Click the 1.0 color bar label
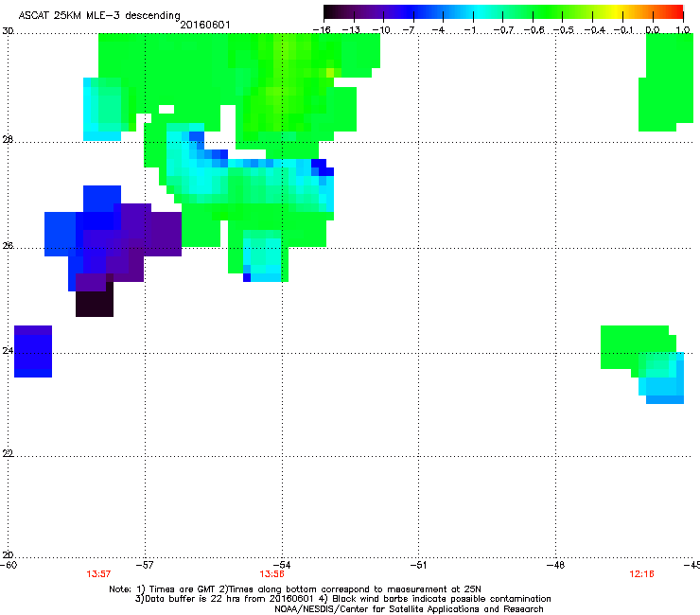Viewport: 700px width, 615px height. (683, 30)
